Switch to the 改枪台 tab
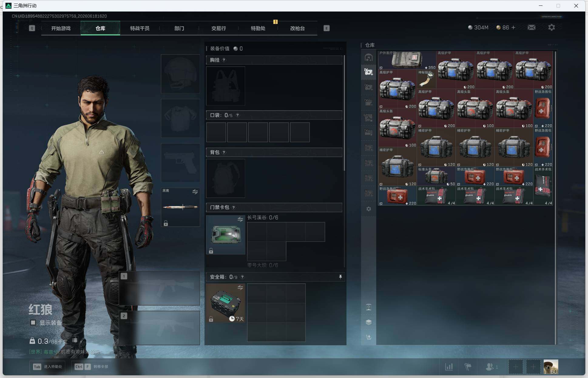This screenshot has width=588, height=378. 297,28
